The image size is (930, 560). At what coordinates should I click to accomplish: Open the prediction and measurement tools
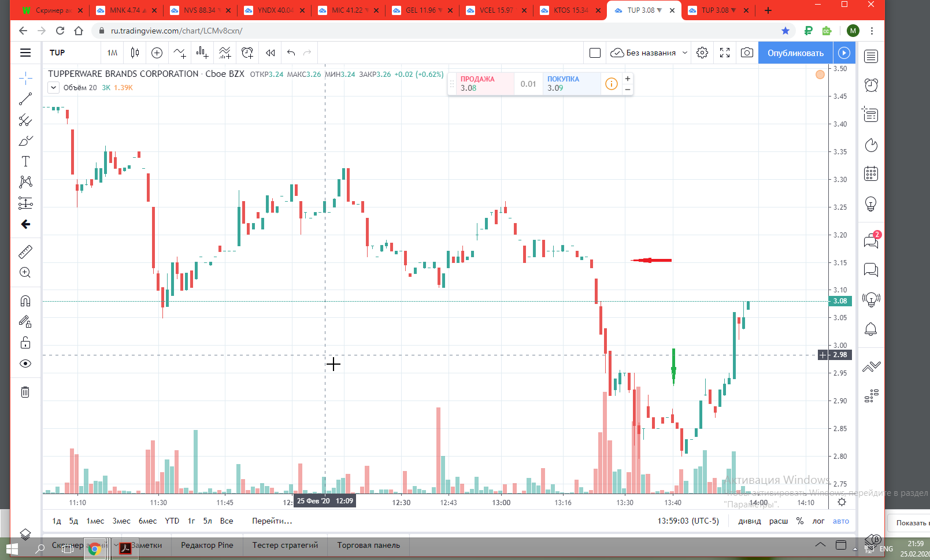(25, 203)
